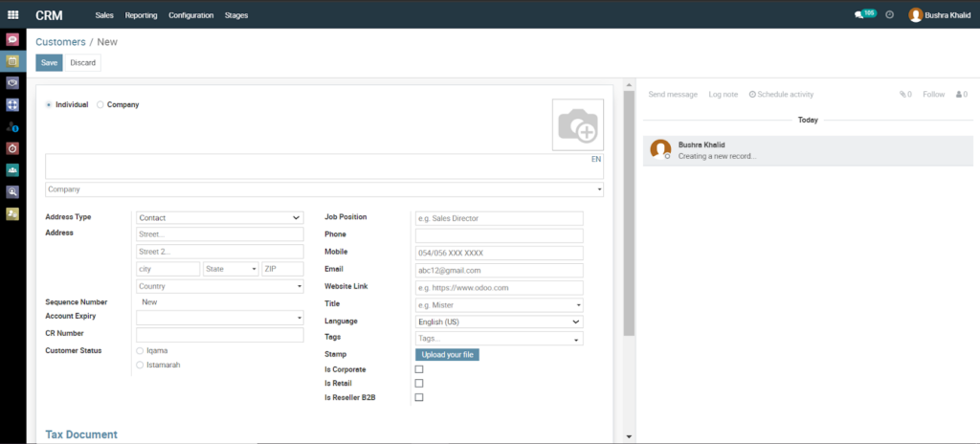Click the Save button
Screen dimensions: 980x444
point(49,62)
